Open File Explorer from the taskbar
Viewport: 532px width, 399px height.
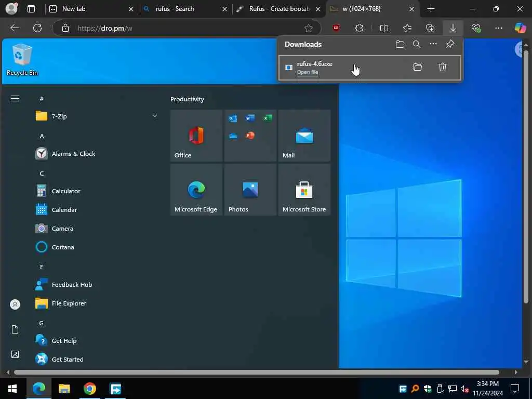[64, 389]
